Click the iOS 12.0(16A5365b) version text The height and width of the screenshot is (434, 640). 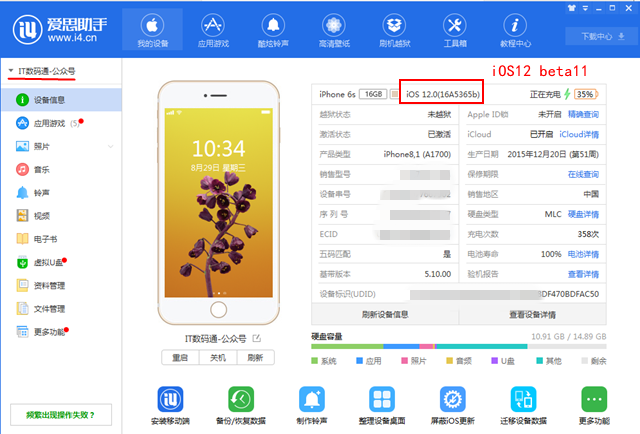(x=442, y=94)
